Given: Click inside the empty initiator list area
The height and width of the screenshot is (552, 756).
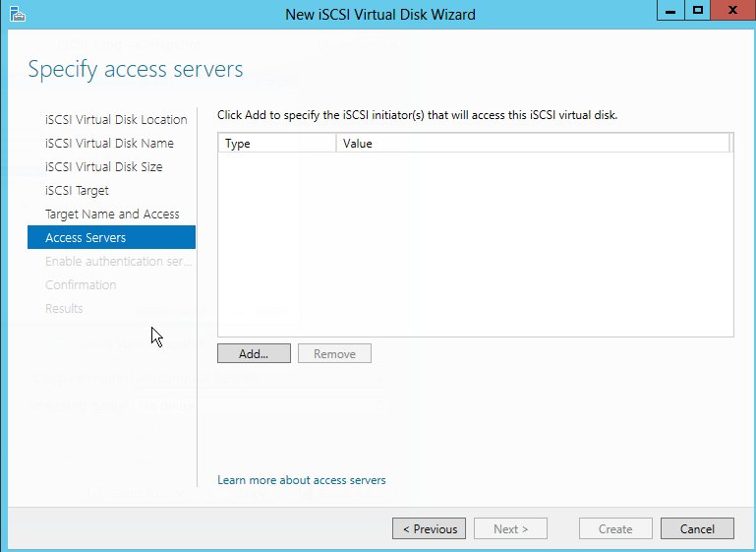Looking at the screenshot, I should click(475, 246).
